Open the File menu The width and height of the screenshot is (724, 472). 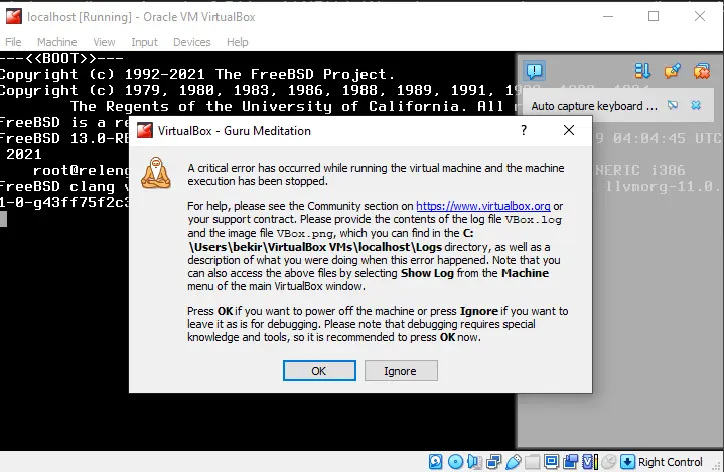pos(13,42)
